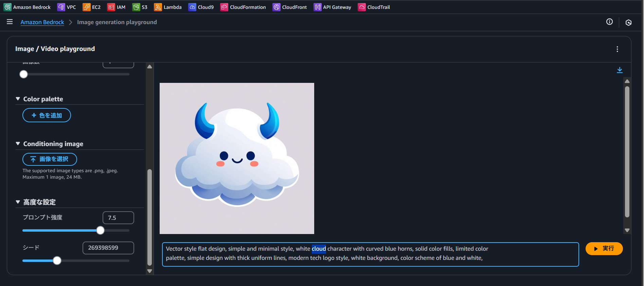
Task: Click the 色を追加 button
Action: [47, 115]
